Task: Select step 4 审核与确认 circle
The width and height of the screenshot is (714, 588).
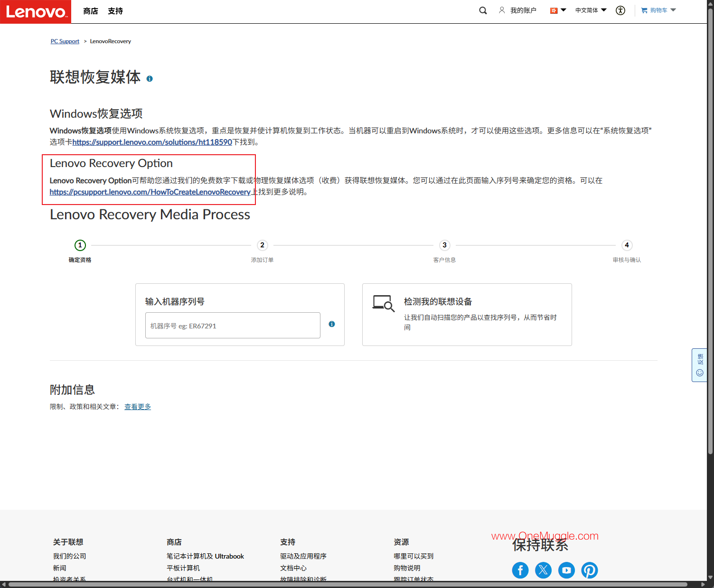Action: [x=627, y=245]
